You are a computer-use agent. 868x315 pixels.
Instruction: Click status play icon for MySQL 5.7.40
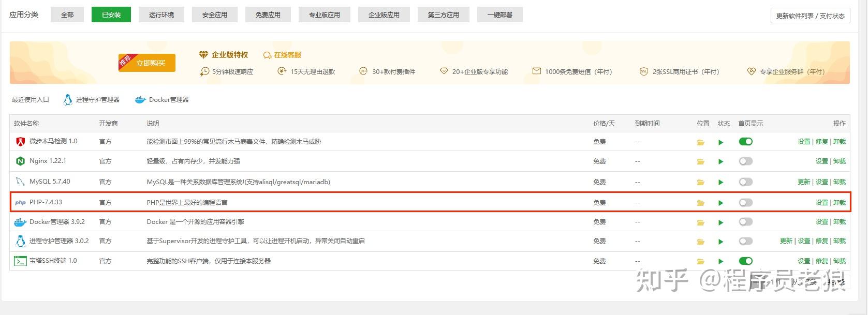[720, 182]
